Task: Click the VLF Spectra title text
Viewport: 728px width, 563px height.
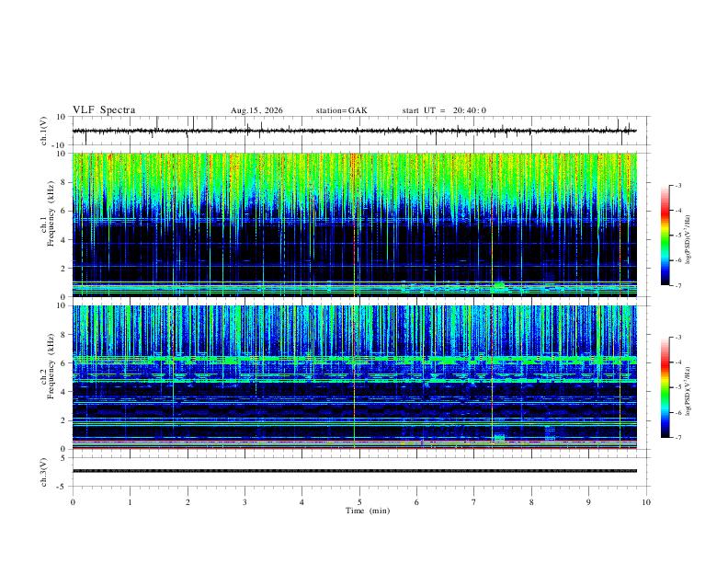Action: 104,110
